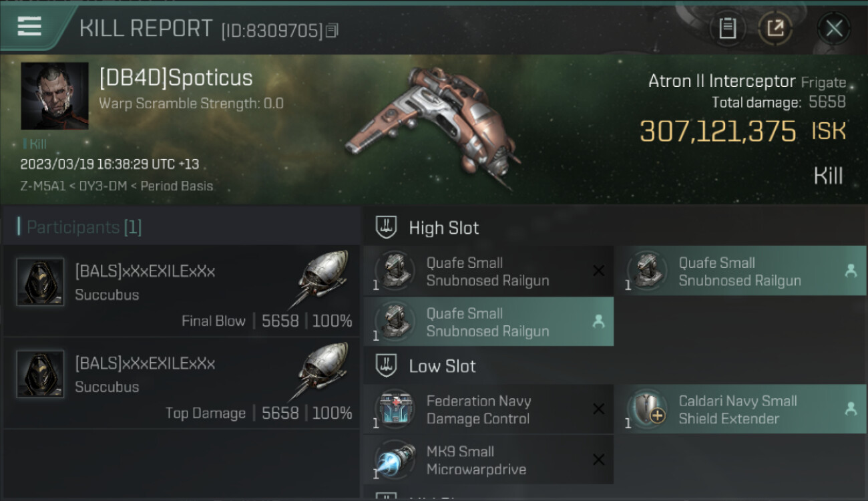868x501 pixels.
Task: Click the clipboard report icon
Action: point(727,28)
